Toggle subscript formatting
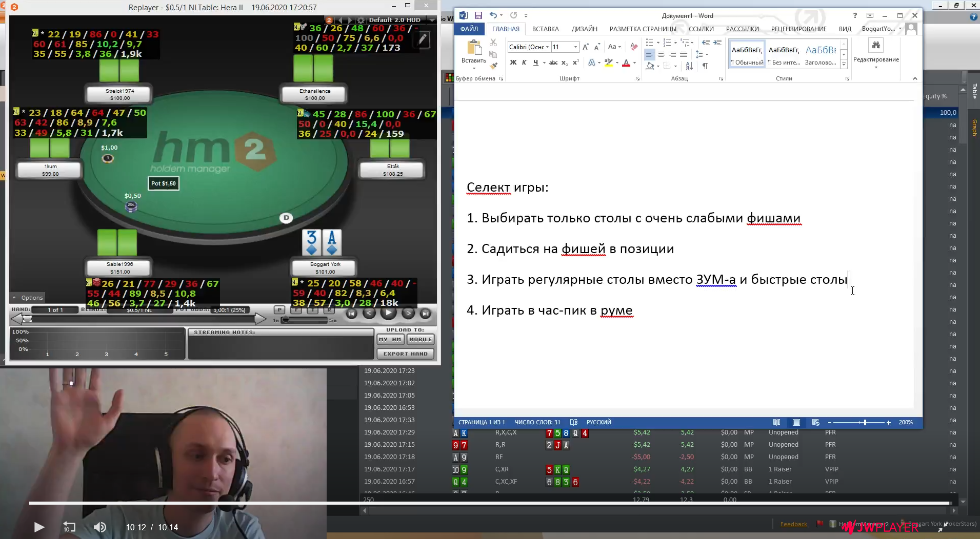Viewport: 980px width, 539px height. pos(564,63)
